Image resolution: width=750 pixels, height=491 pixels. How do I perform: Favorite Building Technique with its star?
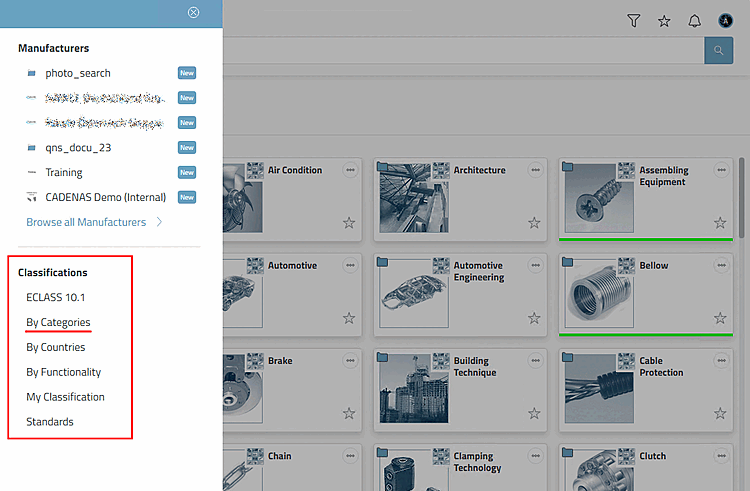pos(534,413)
